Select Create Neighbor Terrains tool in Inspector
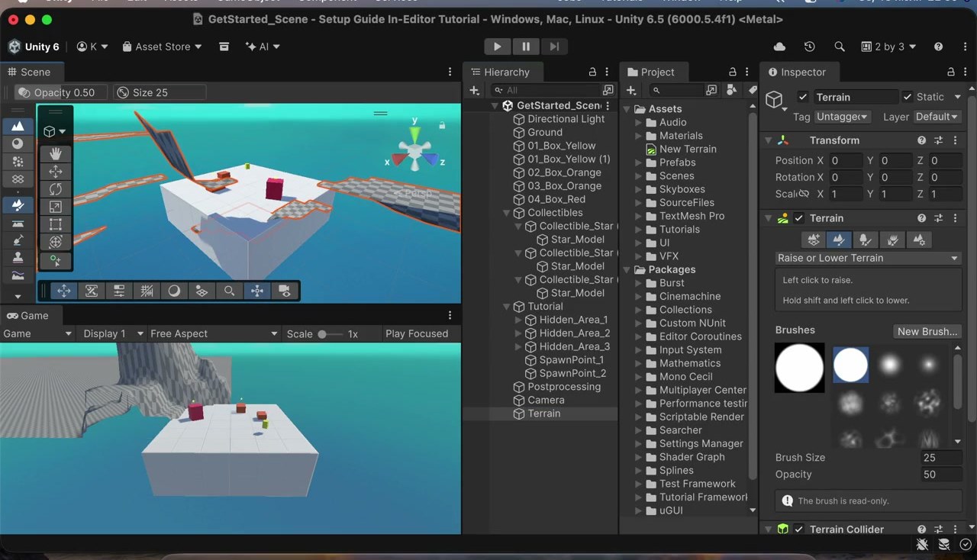This screenshot has width=977, height=560. click(x=814, y=240)
